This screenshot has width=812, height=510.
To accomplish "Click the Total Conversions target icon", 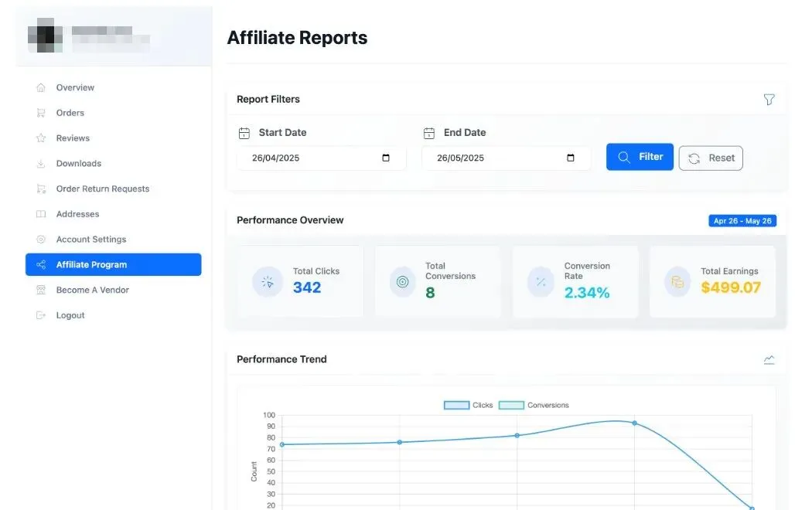I will [402, 282].
